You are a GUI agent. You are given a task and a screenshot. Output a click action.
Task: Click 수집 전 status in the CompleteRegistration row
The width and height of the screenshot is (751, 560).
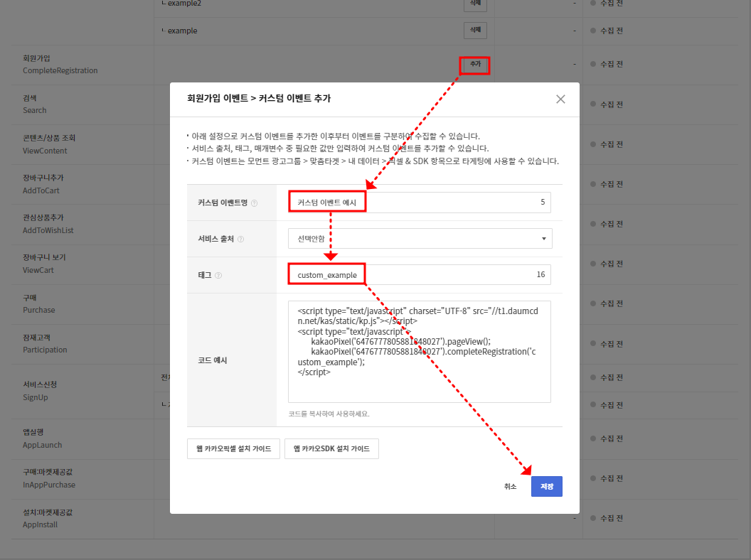tap(607, 64)
